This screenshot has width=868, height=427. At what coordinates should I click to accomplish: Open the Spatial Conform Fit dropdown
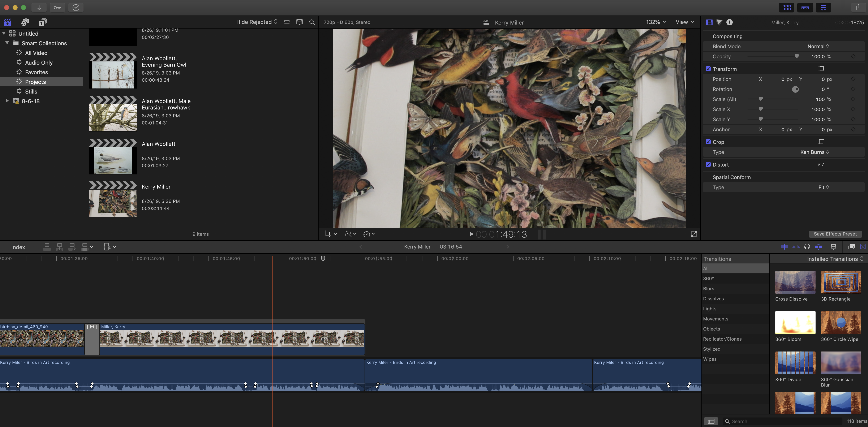(824, 187)
